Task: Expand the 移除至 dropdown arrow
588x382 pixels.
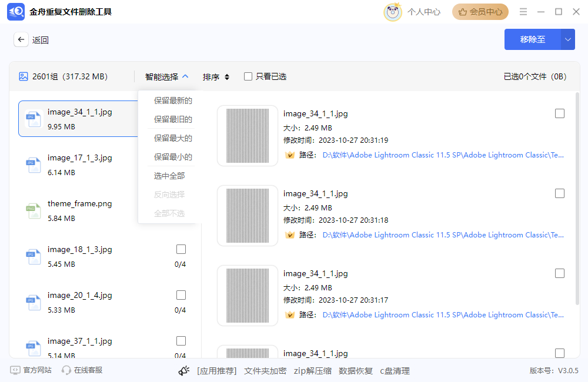Action: (x=568, y=39)
